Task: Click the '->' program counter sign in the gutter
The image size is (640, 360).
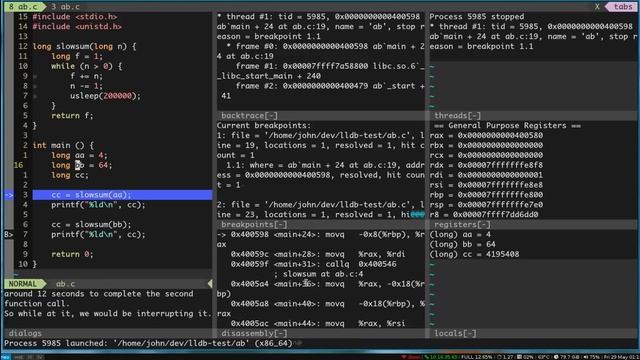Action: point(9,195)
